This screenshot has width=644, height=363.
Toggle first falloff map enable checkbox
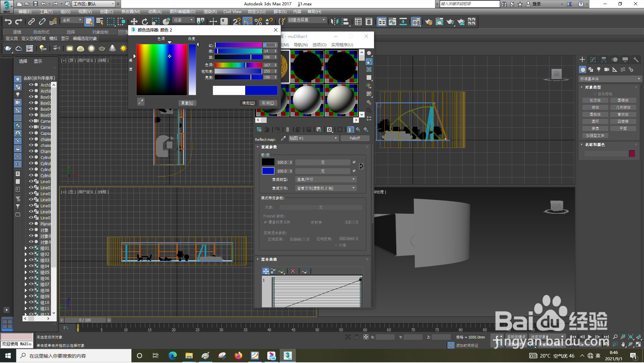pyautogui.click(x=354, y=162)
